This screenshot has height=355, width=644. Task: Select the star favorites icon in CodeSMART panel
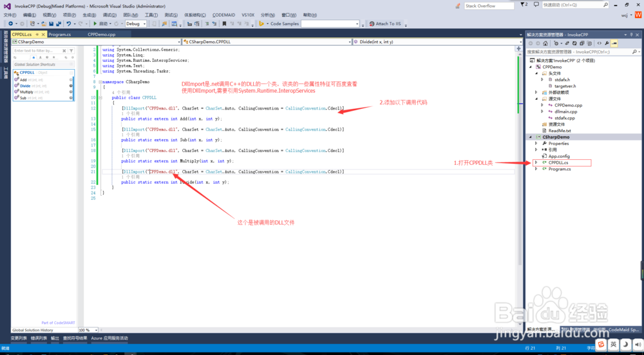pyautogui.click(x=53, y=57)
